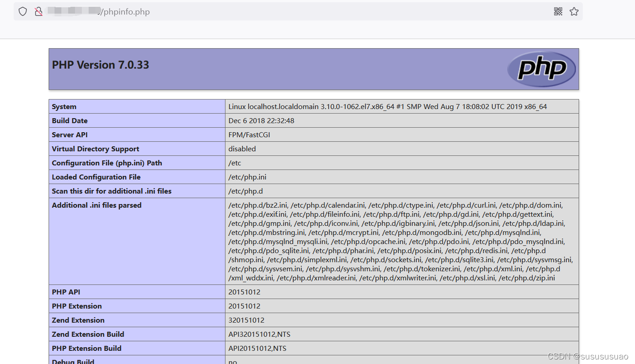The height and width of the screenshot is (364, 635).
Task: Select the 'Build Date' row label
Action: coord(70,121)
